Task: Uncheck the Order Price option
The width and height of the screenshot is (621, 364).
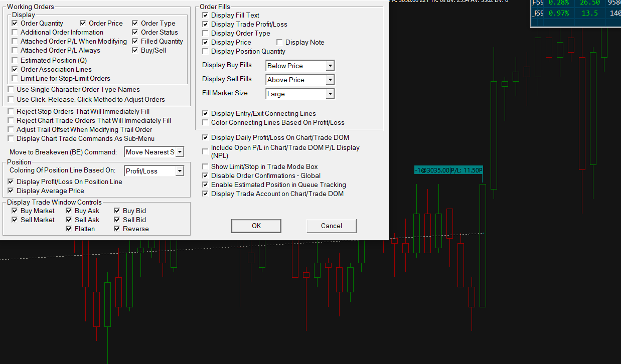Action: (x=83, y=24)
